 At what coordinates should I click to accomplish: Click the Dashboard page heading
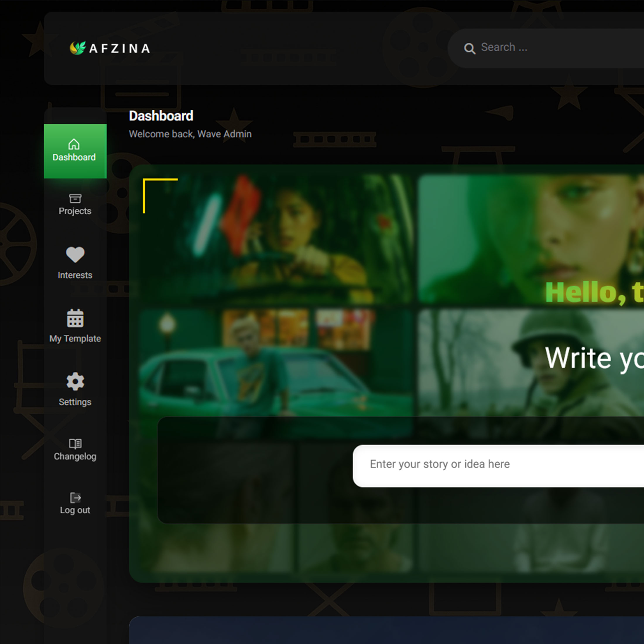(161, 116)
